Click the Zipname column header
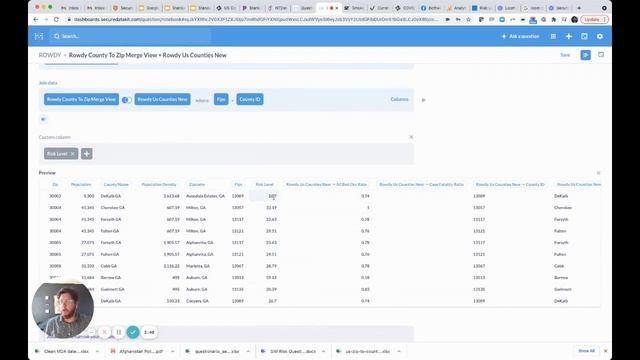Screen dimensions: 640x360 click(x=197, y=184)
